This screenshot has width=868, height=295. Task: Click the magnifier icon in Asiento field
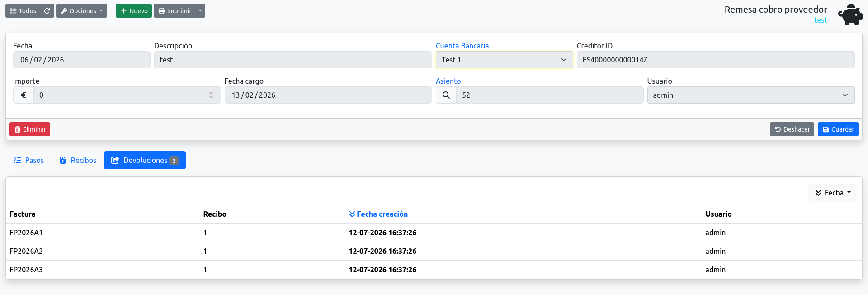pyautogui.click(x=446, y=95)
